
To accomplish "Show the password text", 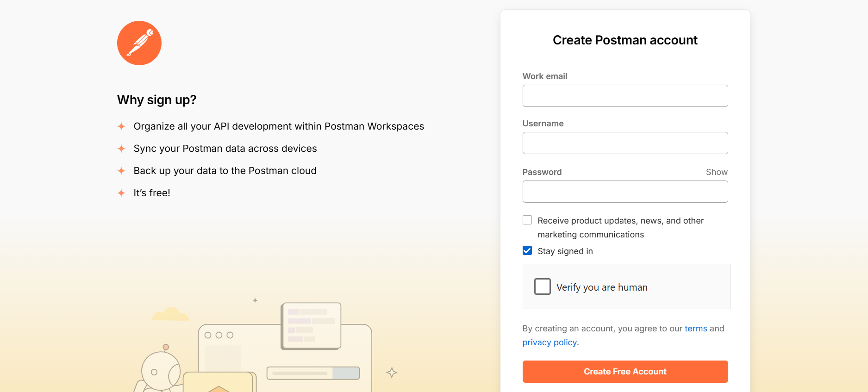I will (716, 172).
